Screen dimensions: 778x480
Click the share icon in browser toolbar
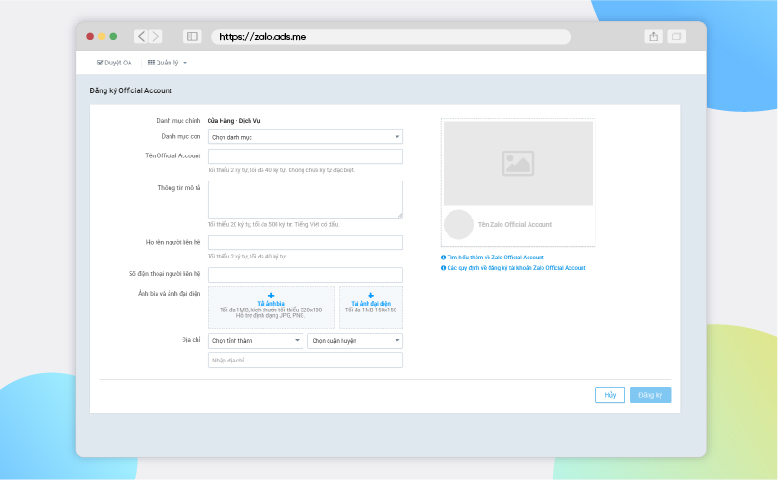click(653, 36)
